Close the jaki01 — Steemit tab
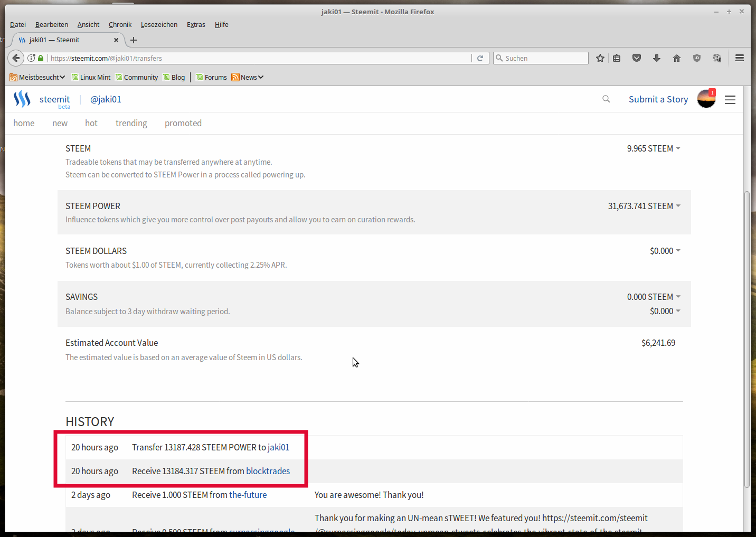 pos(116,40)
